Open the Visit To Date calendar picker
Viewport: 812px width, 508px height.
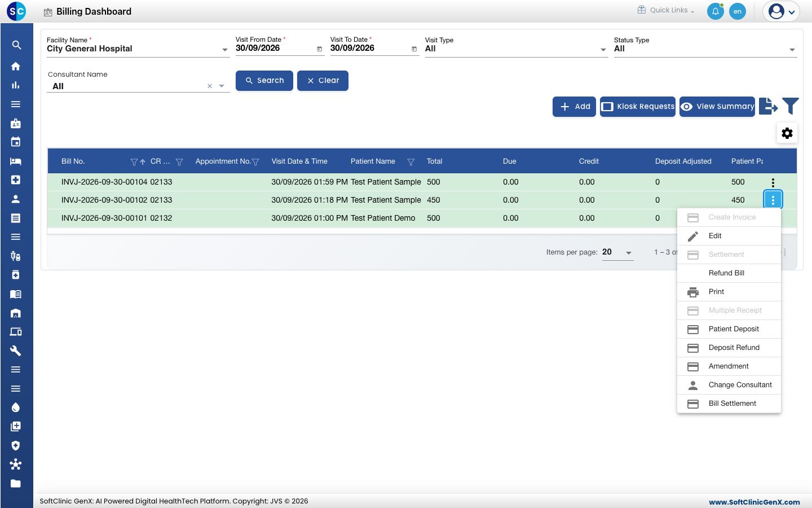[x=414, y=49]
